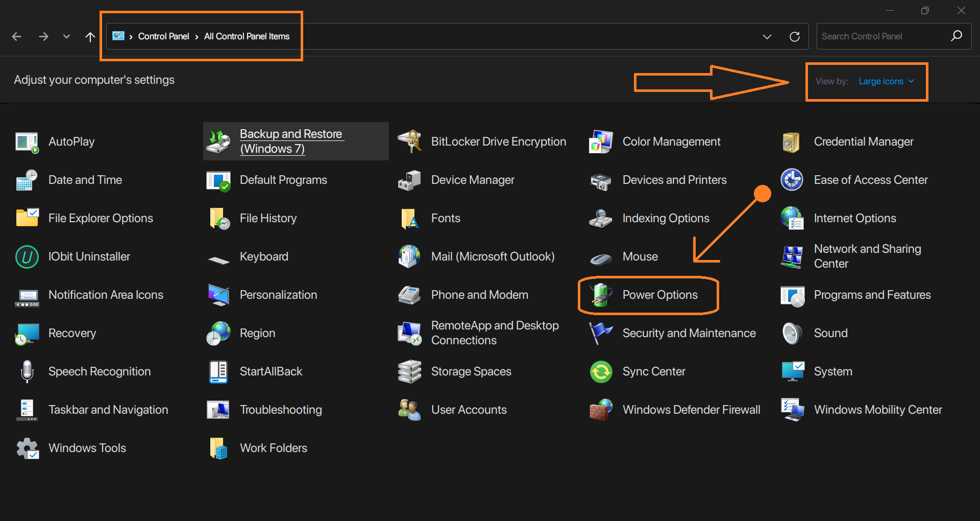Select Control Panel in the breadcrumb path
Screen dimensions: 980x521
pyautogui.click(x=163, y=36)
